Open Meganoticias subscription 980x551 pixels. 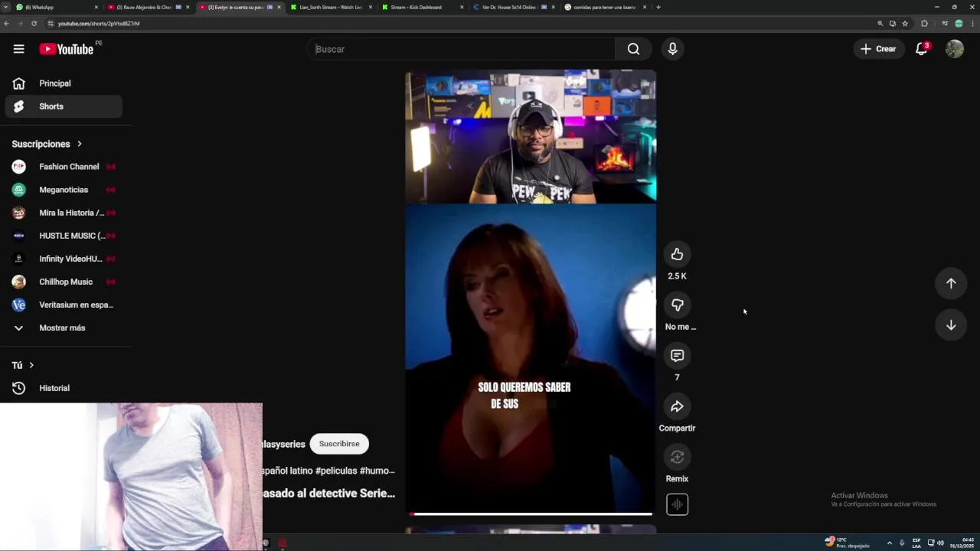[64, 190]
